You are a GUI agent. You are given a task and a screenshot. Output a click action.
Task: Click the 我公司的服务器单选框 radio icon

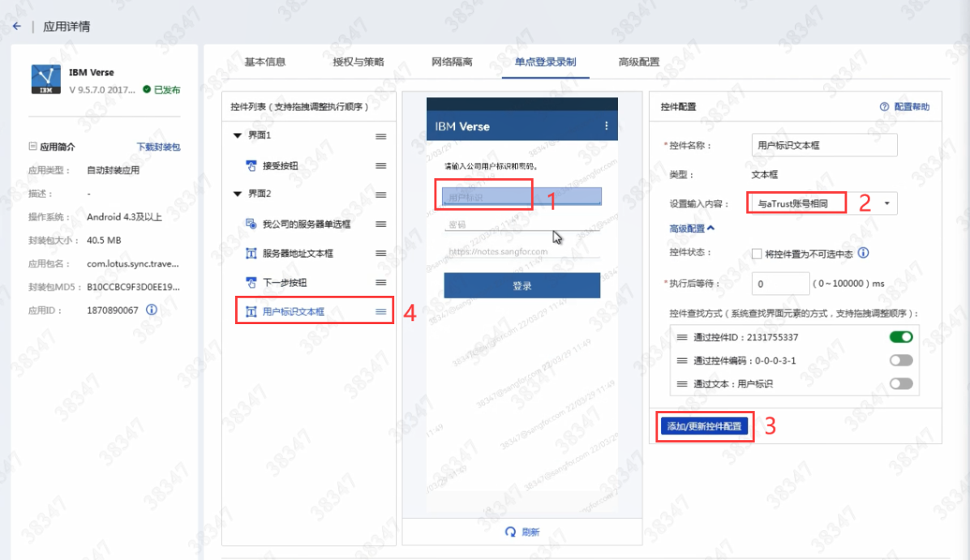pyautogui.click(x=251, y=224)
